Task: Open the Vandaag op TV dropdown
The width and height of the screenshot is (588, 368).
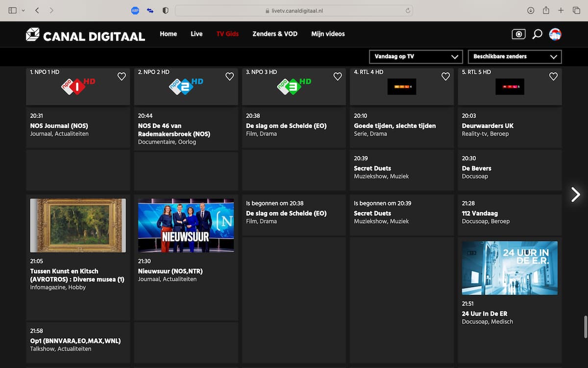Action: click(x=416, y=56)
